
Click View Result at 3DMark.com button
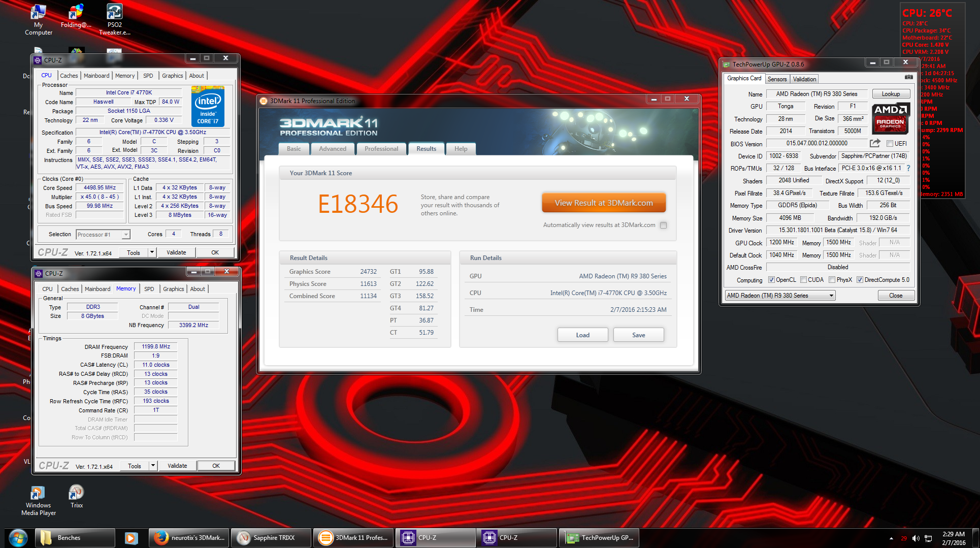604,203
